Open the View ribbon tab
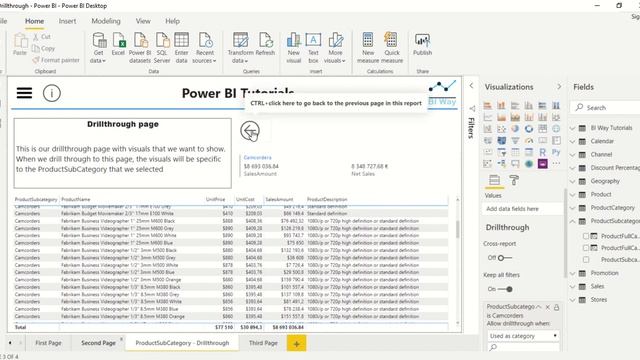640x360 pixels. click(143, 21)
